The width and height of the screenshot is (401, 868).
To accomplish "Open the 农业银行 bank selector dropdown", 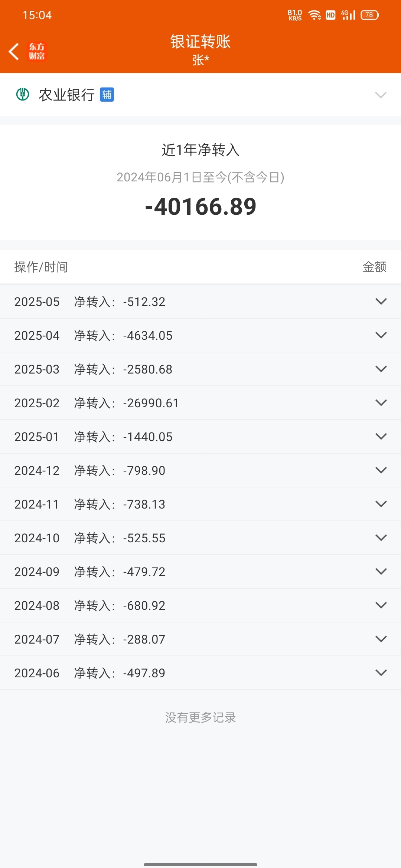I will 200,95.
